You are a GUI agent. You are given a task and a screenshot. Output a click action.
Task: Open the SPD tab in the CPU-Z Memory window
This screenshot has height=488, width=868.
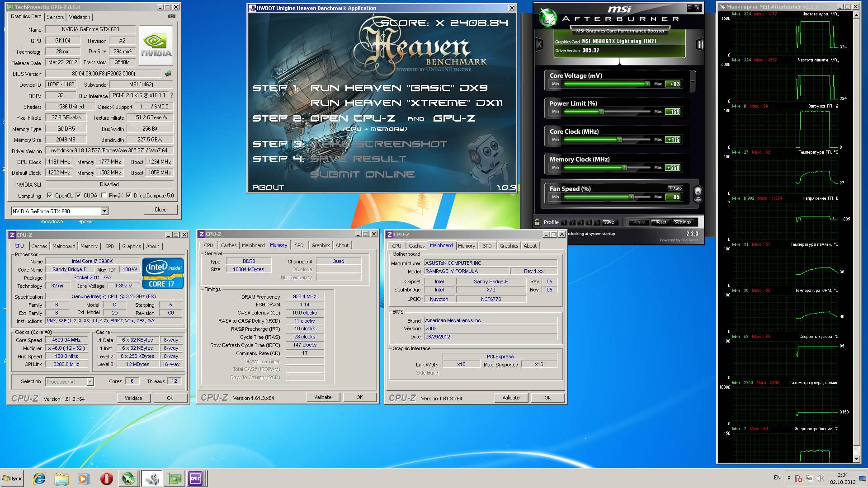tap(299, 245)
